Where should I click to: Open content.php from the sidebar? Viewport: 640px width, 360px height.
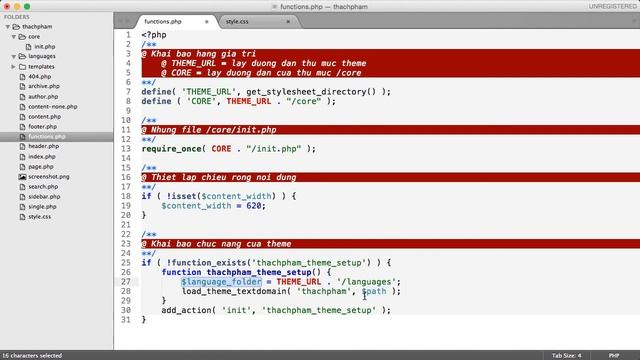pyautogui.click(x=44, y=117)
